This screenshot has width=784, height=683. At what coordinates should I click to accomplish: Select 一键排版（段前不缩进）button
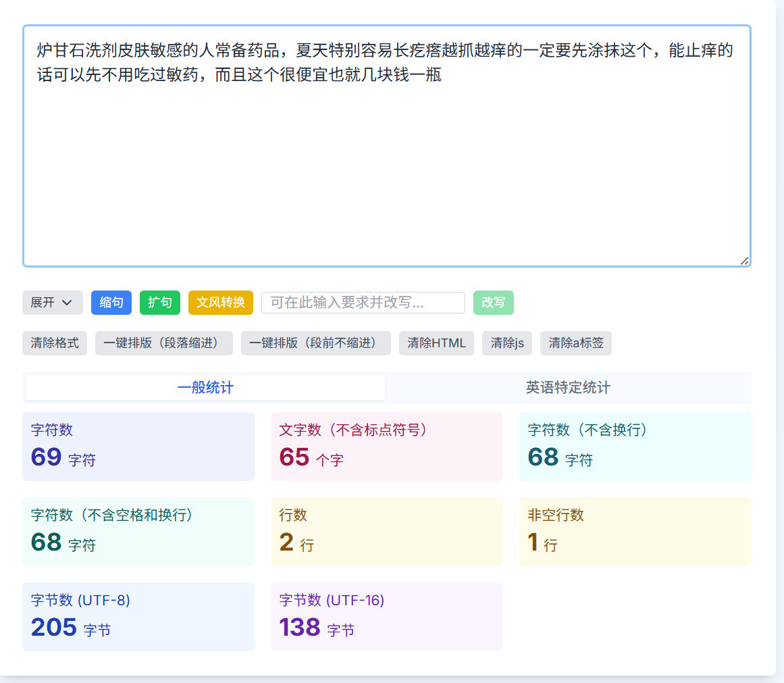[x=316, y=343]
